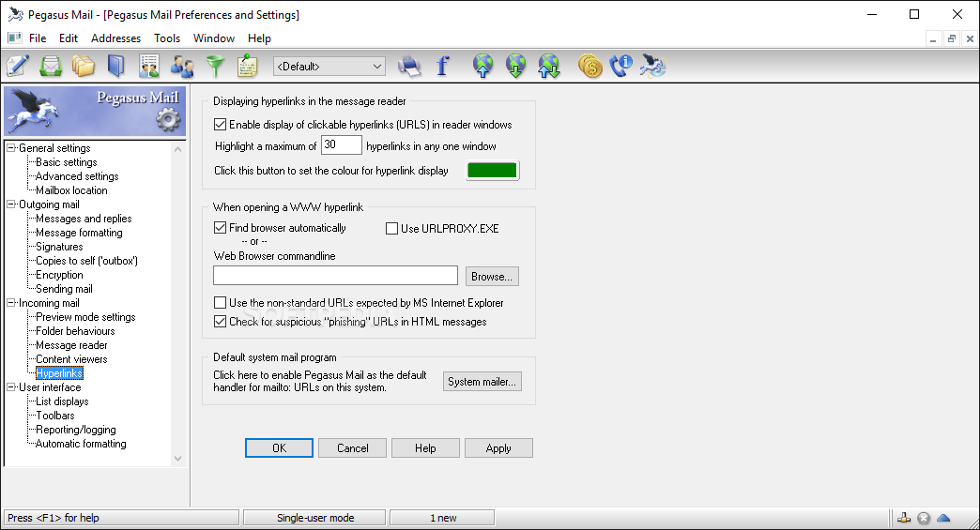This screenshot has height=530, width=980.
Task: Open the Tools menu
Action: click(x=167, y=38)
